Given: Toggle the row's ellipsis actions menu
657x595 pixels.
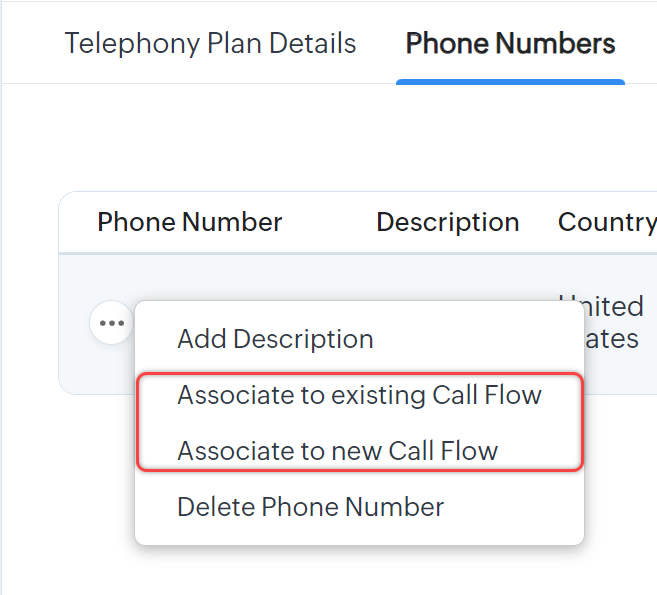Looking at the screenshot, I should (111, 323).
